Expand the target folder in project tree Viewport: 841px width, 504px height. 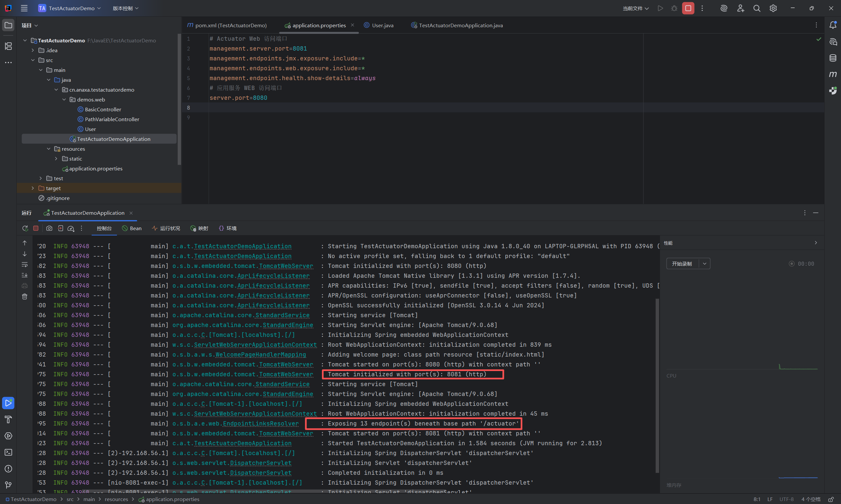[33, 188]
